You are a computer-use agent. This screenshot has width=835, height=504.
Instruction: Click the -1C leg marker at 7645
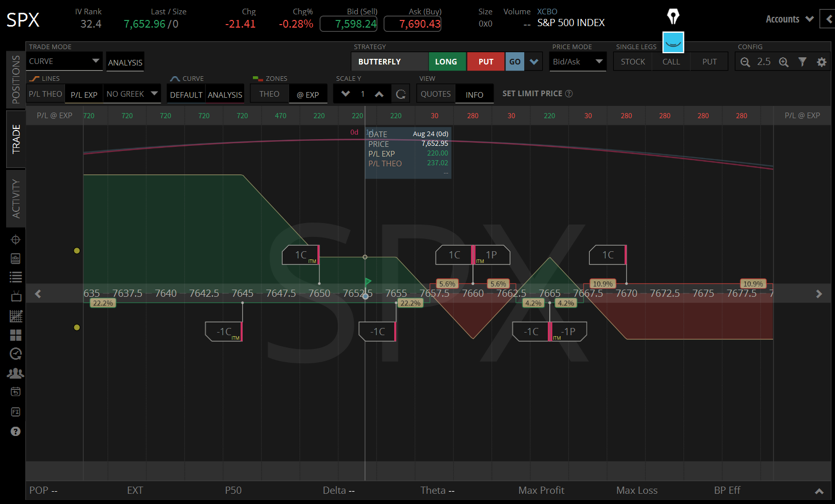(x=224, y=332)
